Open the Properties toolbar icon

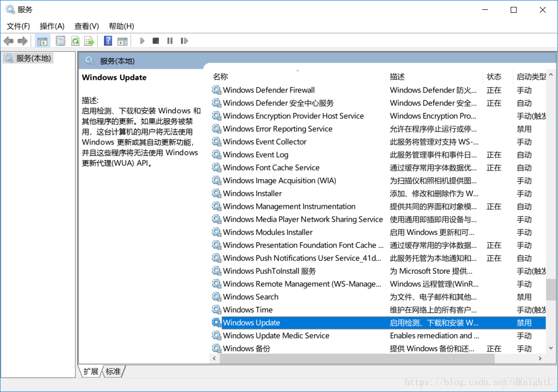coord(61,41)
